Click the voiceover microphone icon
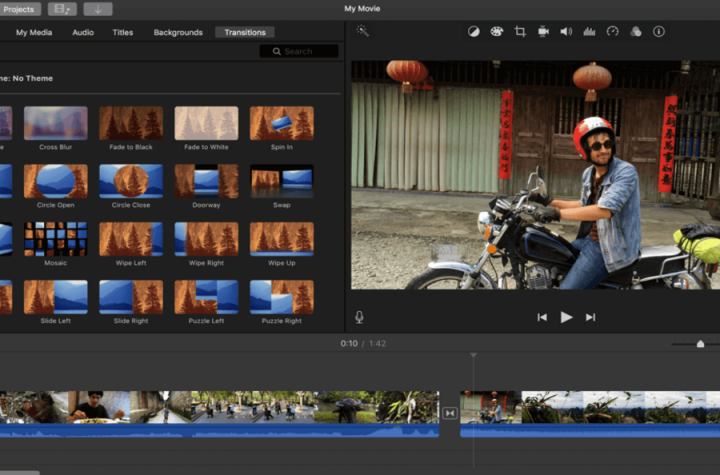Screen dimensions: 720x475 [359, 317]
